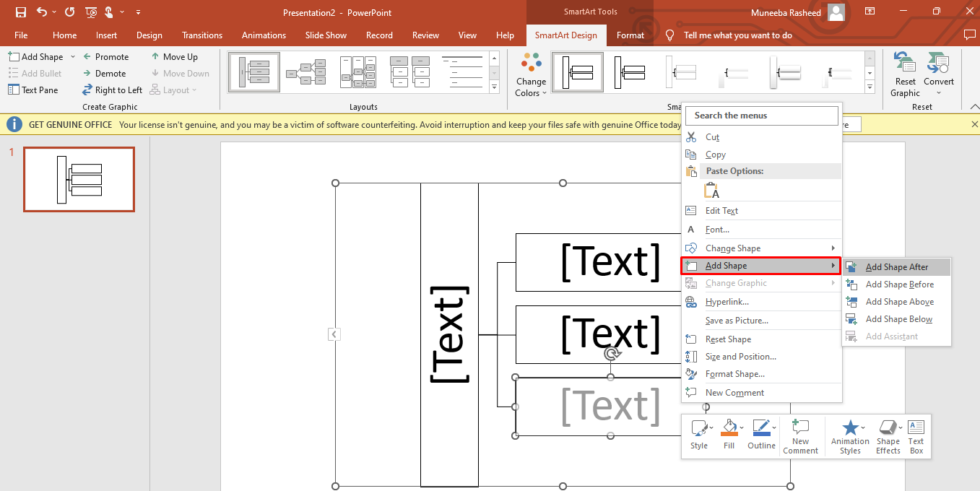Click New Comment in mini toolbar
The height and width of the screenshot is (491, 980).
[x=800, y=436]
